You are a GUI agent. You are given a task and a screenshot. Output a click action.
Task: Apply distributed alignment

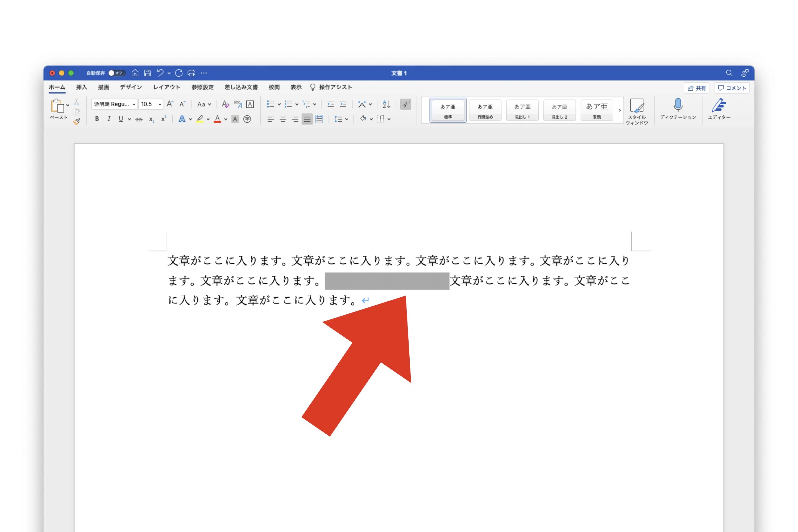319,119
